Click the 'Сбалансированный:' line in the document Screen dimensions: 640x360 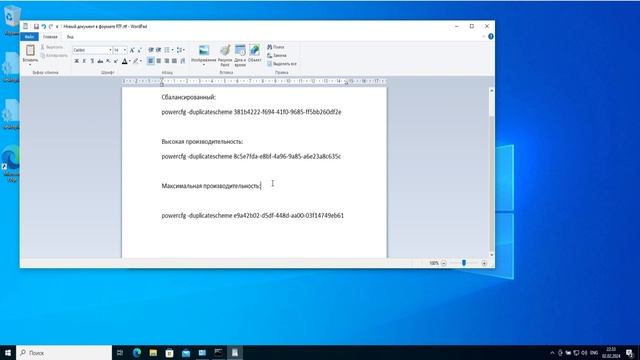pos(189,97)
